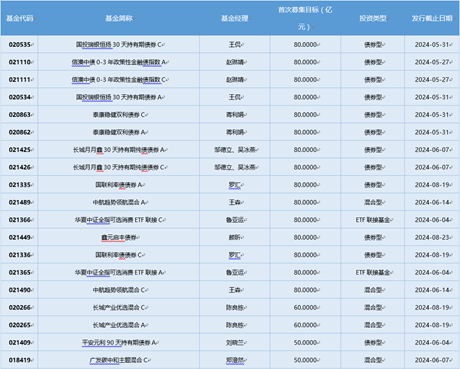Click the 投资类型 column header
This screenshot has width=460, height=369.
(x=373, y=18)
